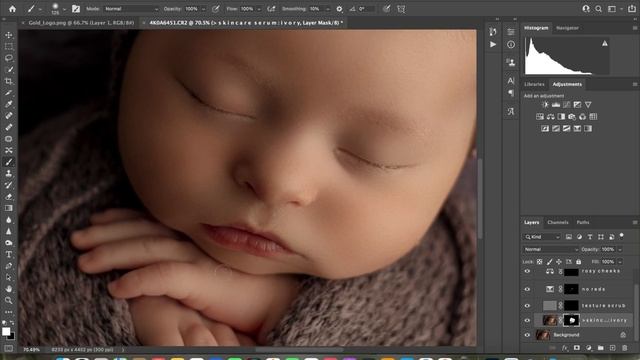Toggle lock all padlock icon

click(x=578, y=262)
